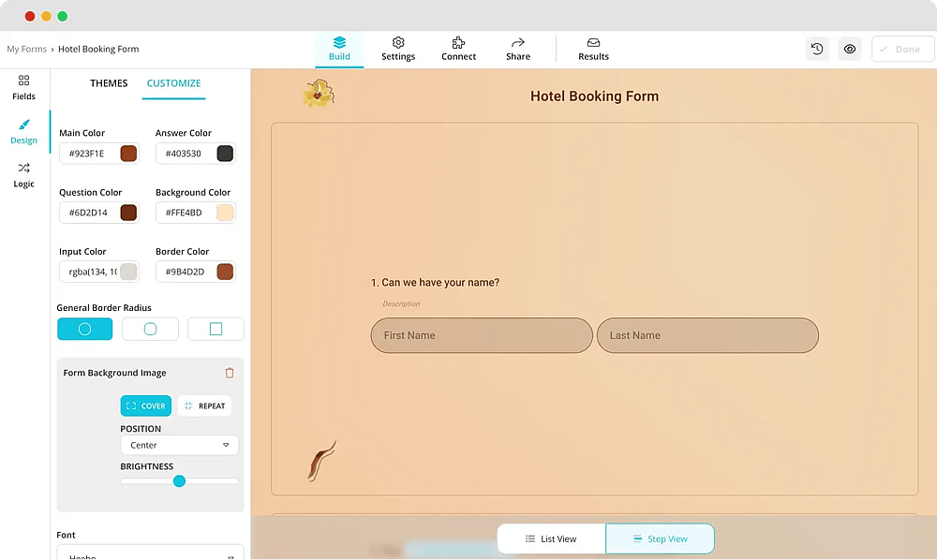The image size is (937, 560).
Task: Click the Input Color swatch
Action: pyautogui.click(x=128, y=272)
